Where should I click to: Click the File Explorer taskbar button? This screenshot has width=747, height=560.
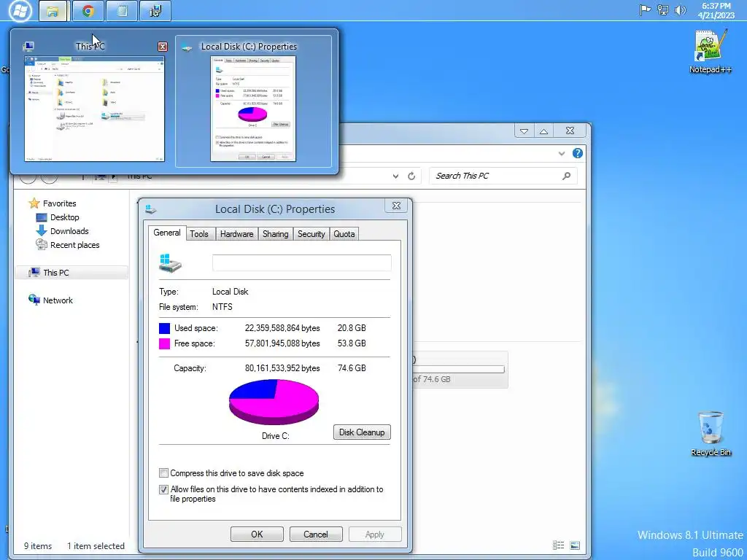53,11
